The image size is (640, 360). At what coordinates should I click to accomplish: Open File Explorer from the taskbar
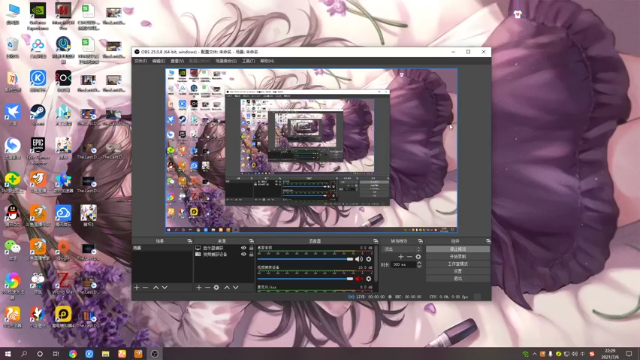105,354
